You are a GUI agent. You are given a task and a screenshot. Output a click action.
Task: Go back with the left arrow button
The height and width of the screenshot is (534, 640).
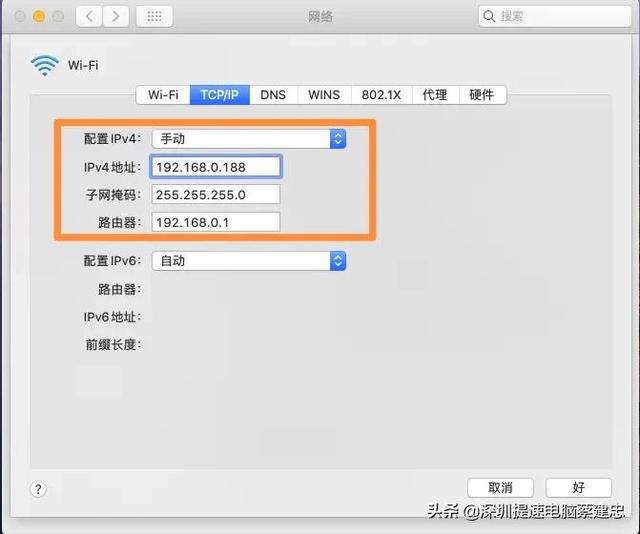89,16
